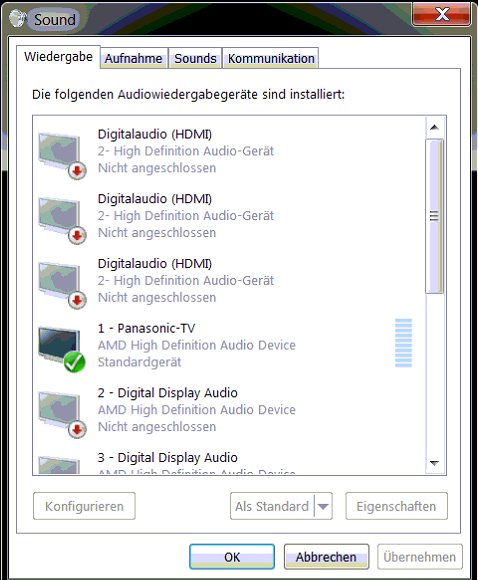478x580 pixels.
Task: Select the Panasonic-TV monitor icon
Action: (62, 349)
